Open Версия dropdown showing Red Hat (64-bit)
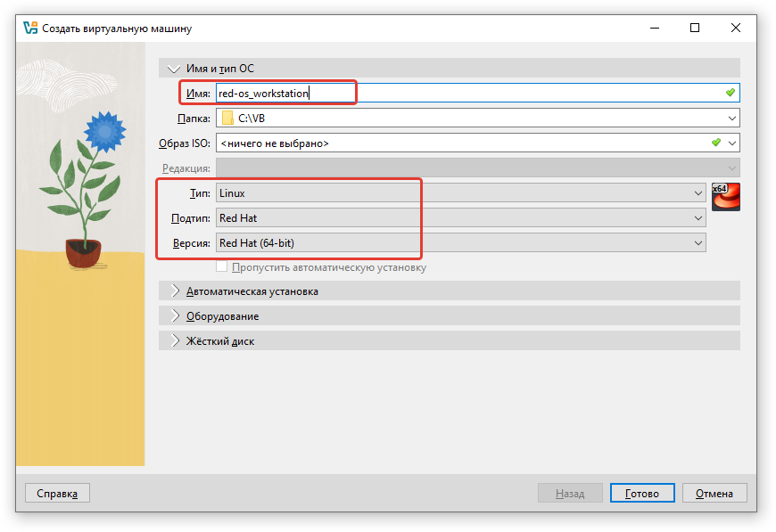This screenshot has height=532, width=776. click(x=461, y=242)
